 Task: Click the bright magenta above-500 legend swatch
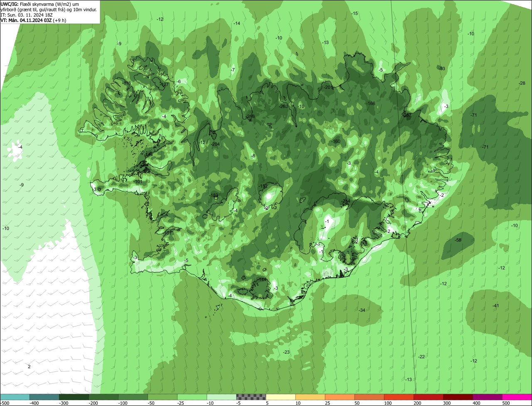517,397
